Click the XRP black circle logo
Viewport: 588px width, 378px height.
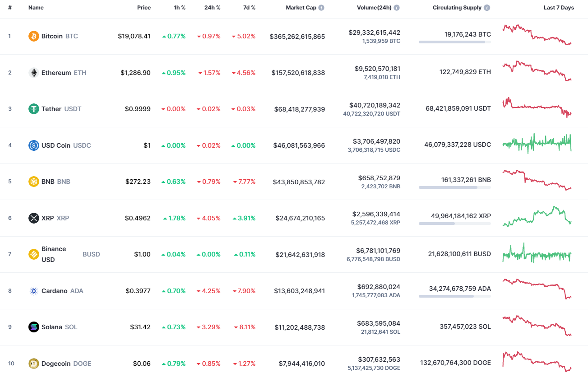pos(34,218)
